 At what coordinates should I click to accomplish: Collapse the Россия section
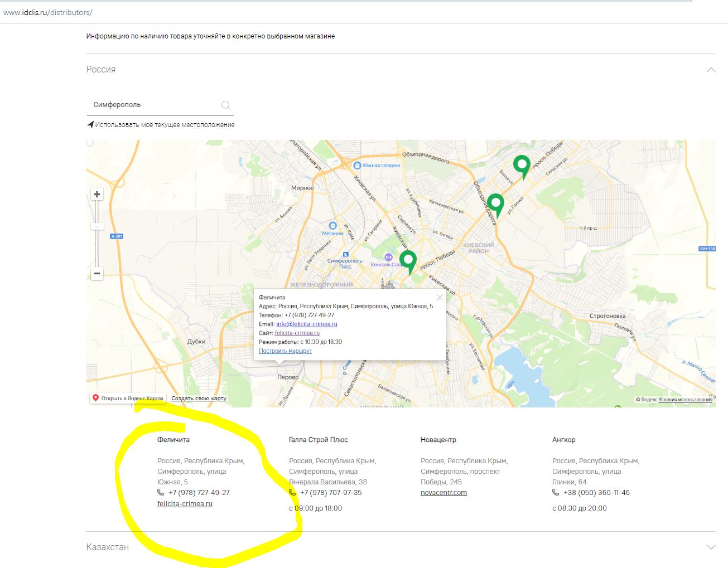pyautogui.click(x=711, y=70)
